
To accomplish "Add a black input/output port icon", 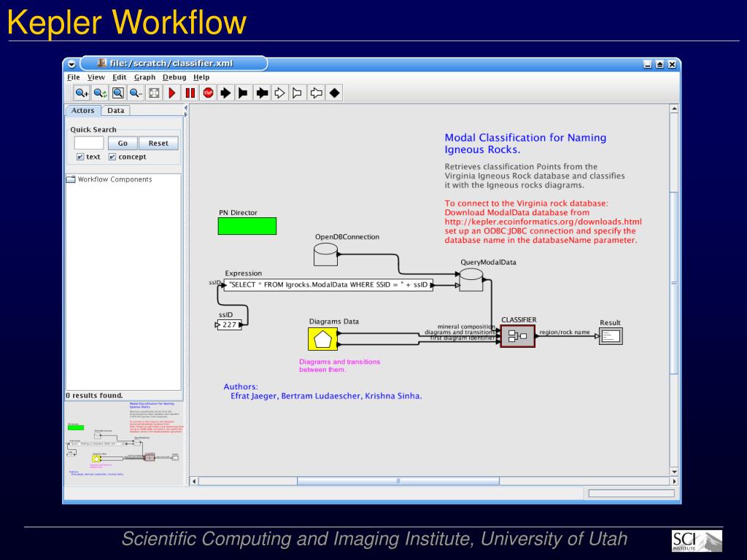I will coord(262,93).
